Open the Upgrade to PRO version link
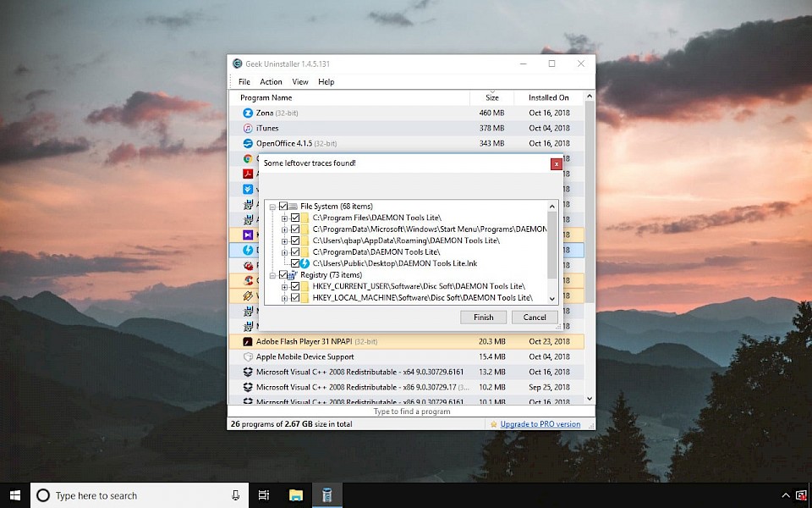The height and width of the screenshot is (508, 812). [540, 424]
